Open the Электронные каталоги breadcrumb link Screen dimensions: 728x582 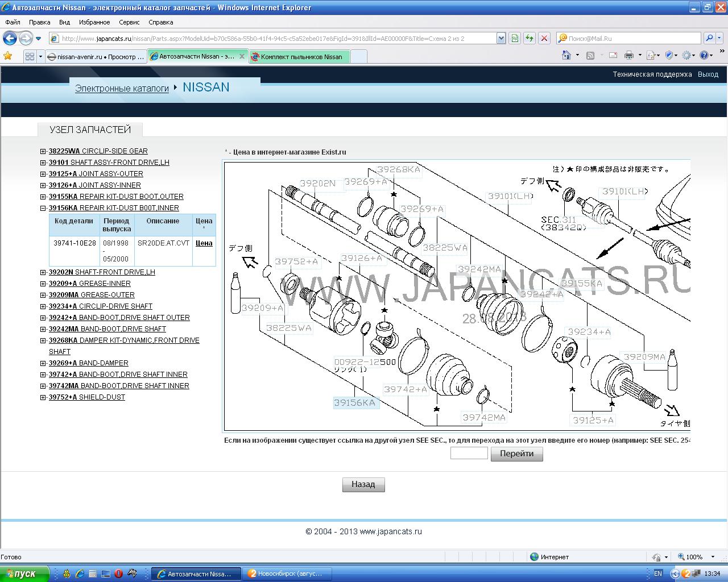point(122,88)
